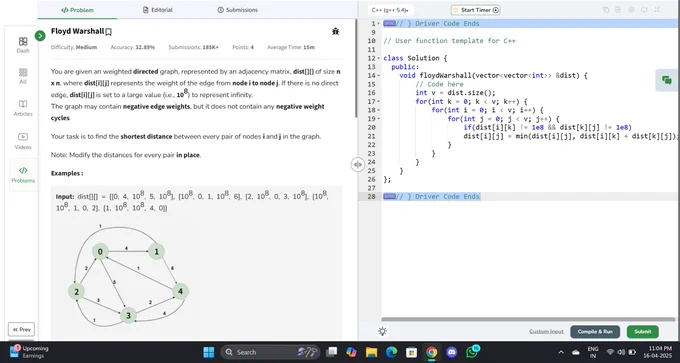Image resolution: width=680 pixels, height=363 pixels.
Task: Click the 'if(dist[i][k] != 1e8' line
Action: [x=547, y=128]
